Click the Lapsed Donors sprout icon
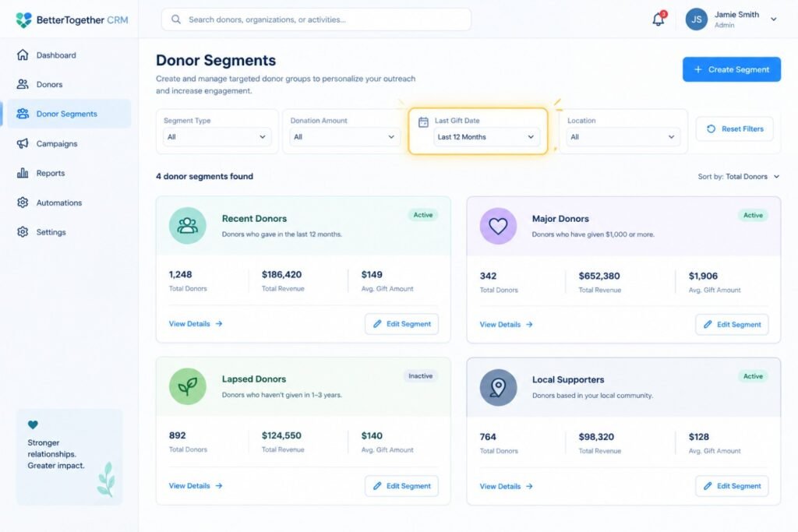 tap(187, 386)
